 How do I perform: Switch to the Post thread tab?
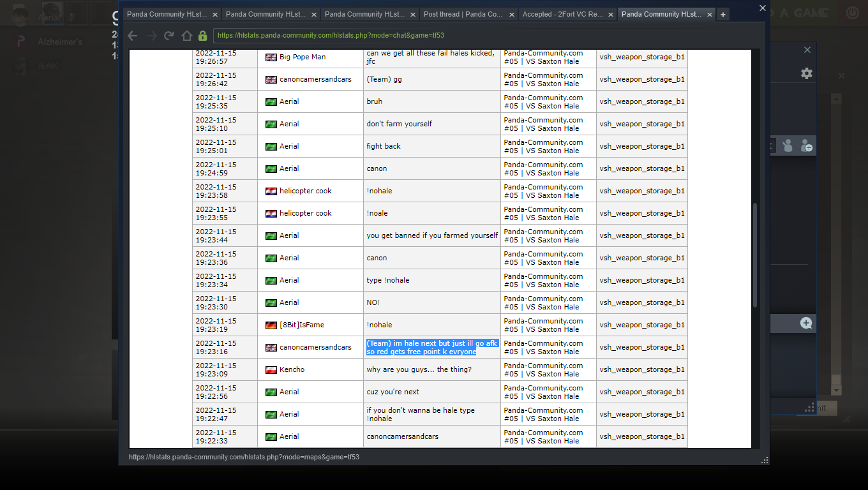463,14
